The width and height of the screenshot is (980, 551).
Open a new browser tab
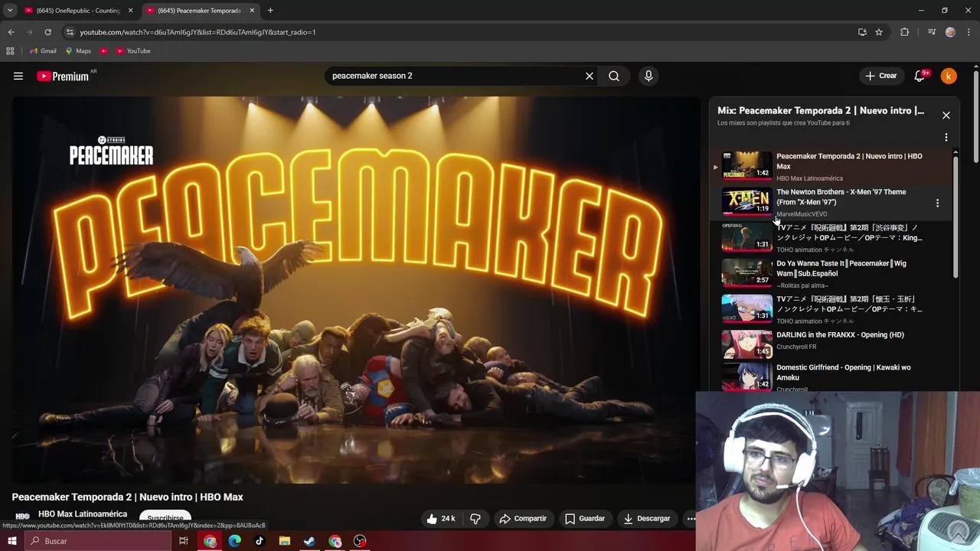click(x=270, y=11)
